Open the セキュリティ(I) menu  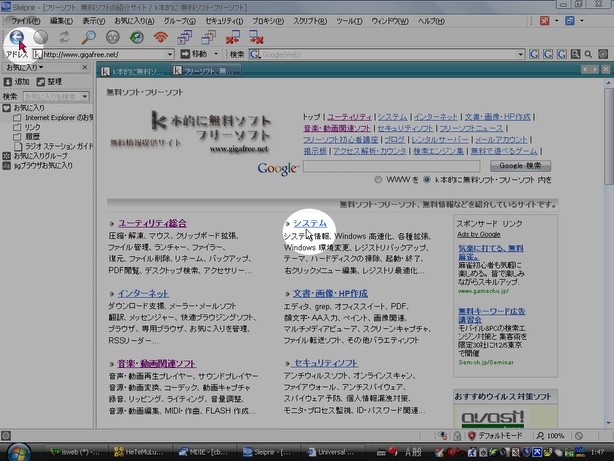[x=224, y=21]
